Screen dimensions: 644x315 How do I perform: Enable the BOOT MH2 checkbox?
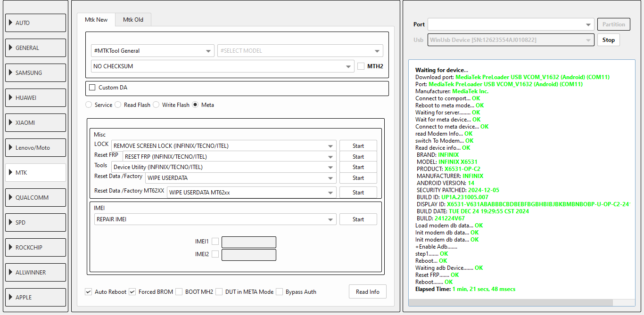click(x=179, y=292)
